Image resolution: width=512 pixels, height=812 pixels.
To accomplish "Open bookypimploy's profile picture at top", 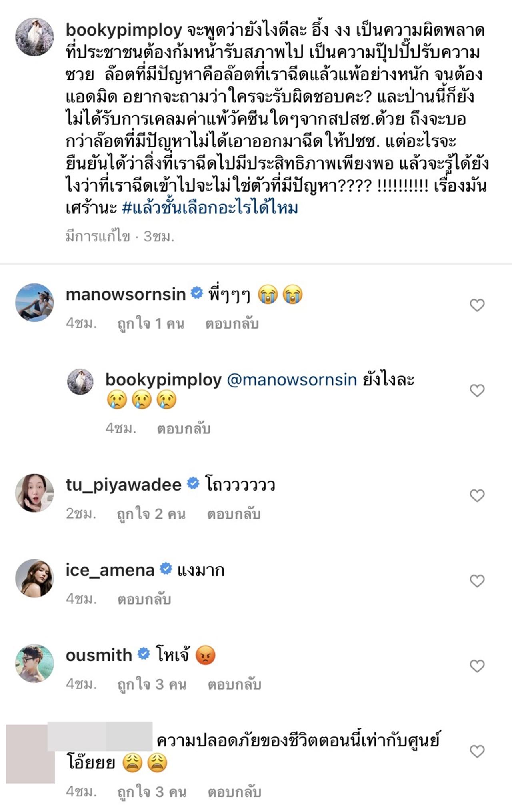I will tap(34, 37).
